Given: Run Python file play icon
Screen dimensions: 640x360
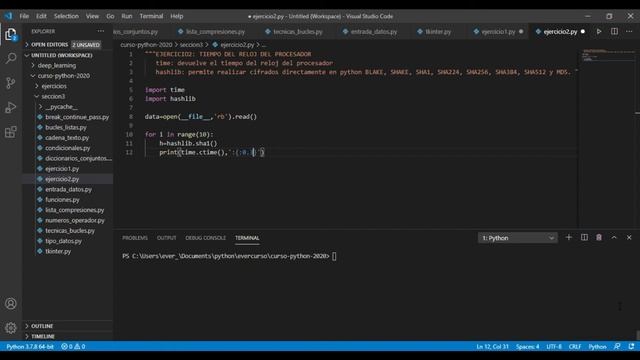Looking at the screenshot, I should coord(599,31).
